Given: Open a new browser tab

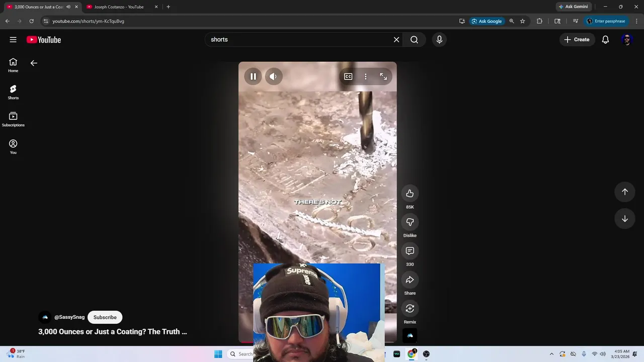Looking at the screenshot, I should click(x=168, y=7).
